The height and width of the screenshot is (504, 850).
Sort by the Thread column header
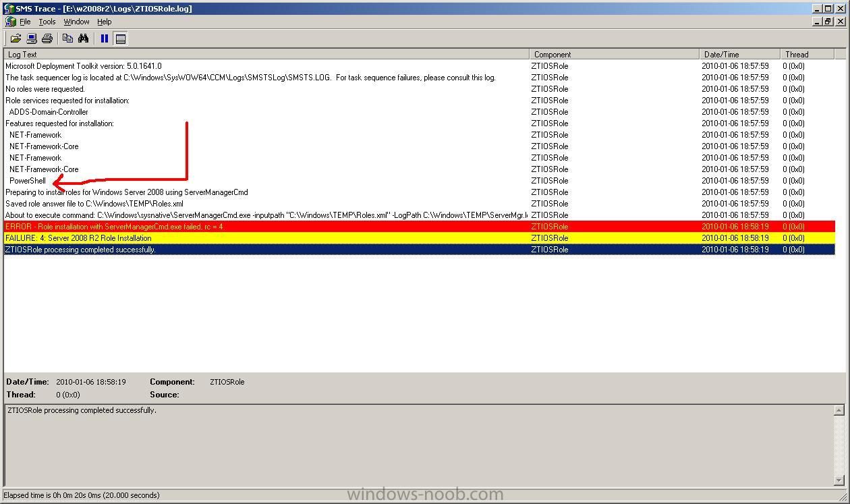(x=807, y=54)
